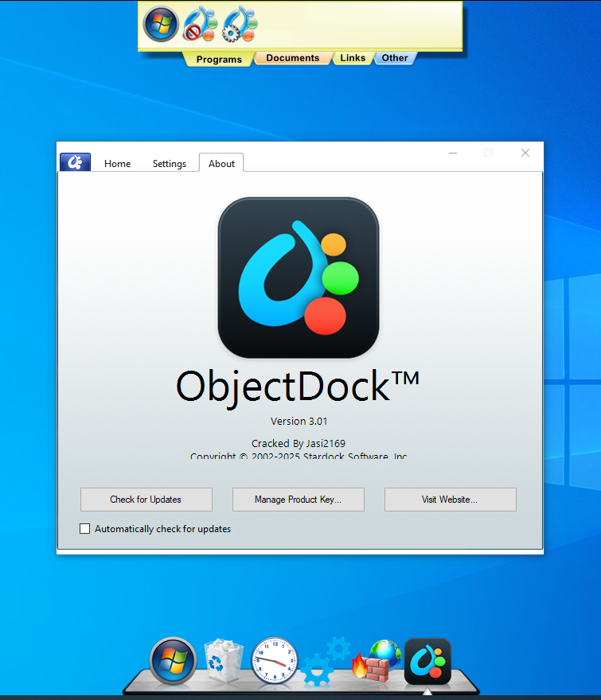Switch to the Other dock tab

(x=395, y=58)
